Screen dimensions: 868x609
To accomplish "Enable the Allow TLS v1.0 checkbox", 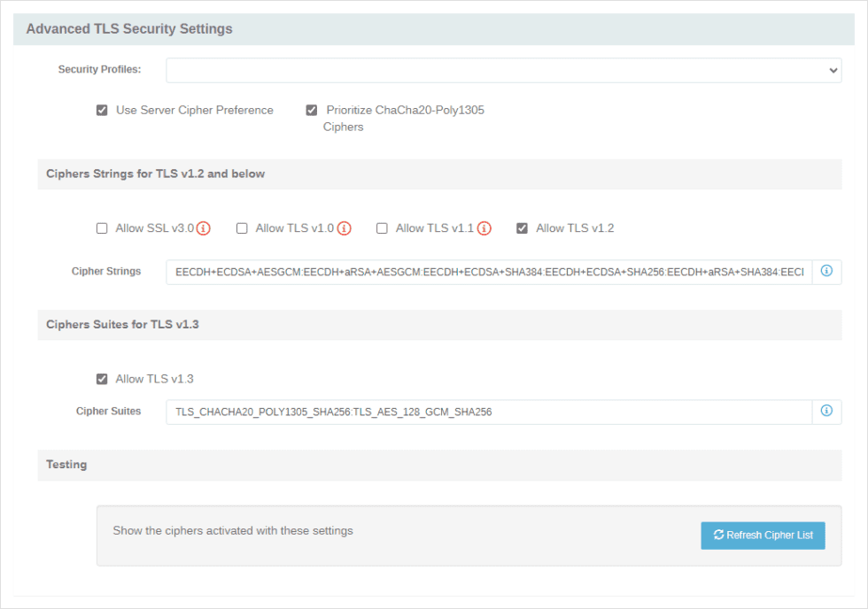I will [242, 227].
